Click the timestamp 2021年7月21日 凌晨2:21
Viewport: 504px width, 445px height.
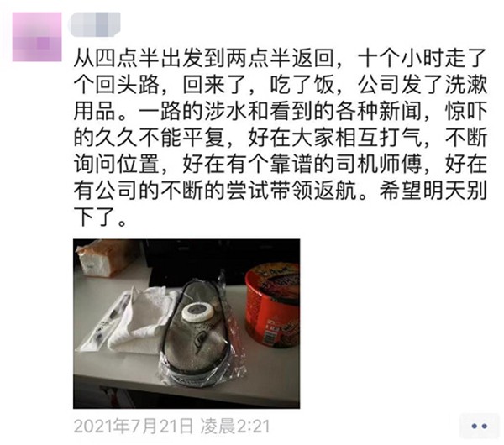click(x=171, y=426)
